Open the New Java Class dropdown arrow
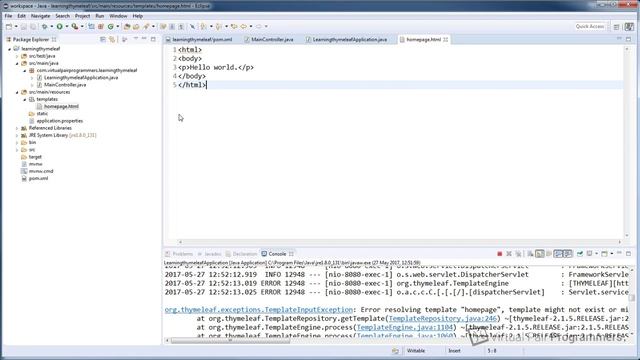640x360 pixels. (x=118, y=27)
